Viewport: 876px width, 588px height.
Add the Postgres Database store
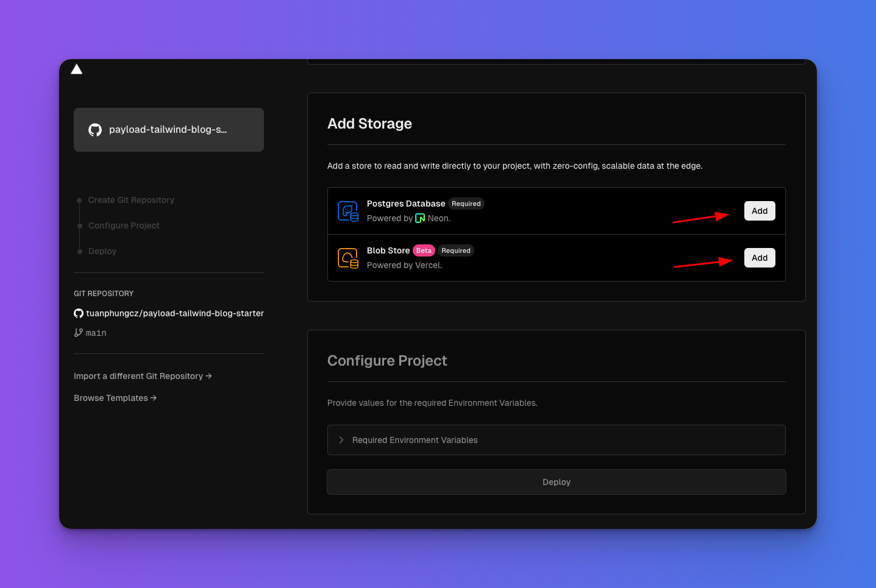pos(759,211)
